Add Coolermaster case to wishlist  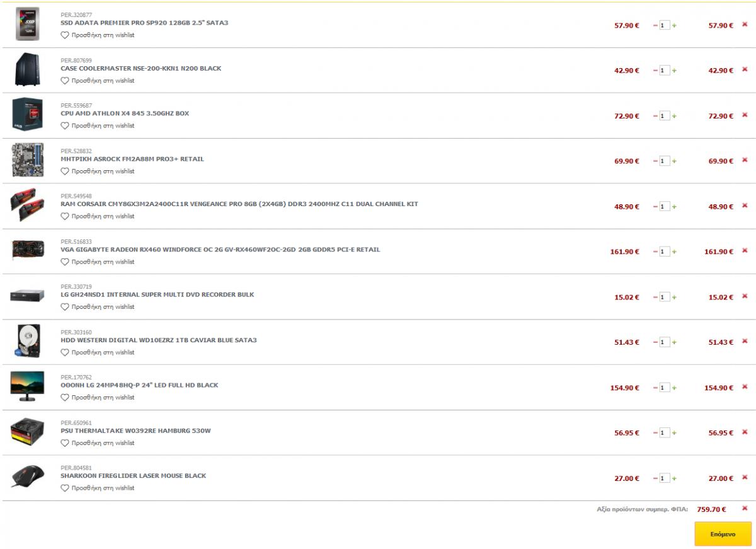pyautogui.click(x=98, y=81)
